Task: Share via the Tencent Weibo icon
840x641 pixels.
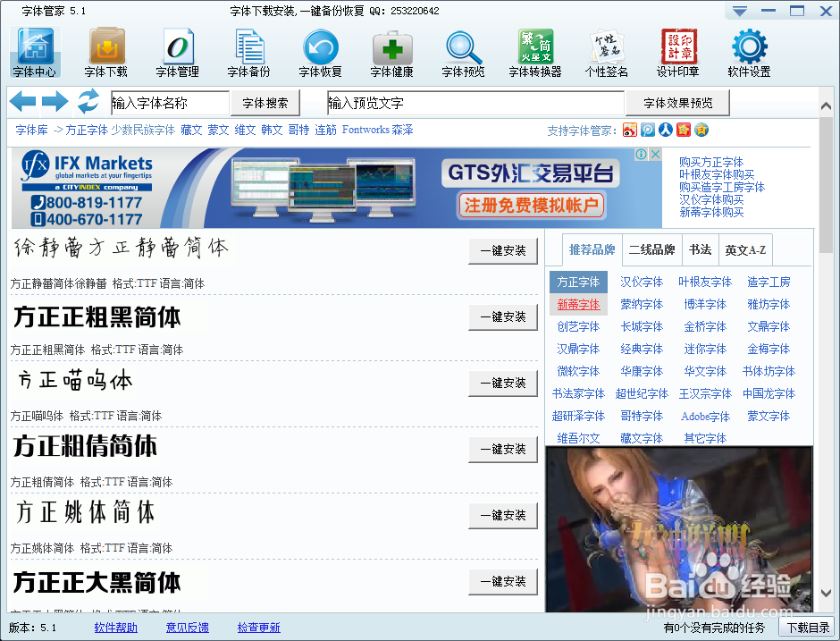Action: click(x=648, y=130)
